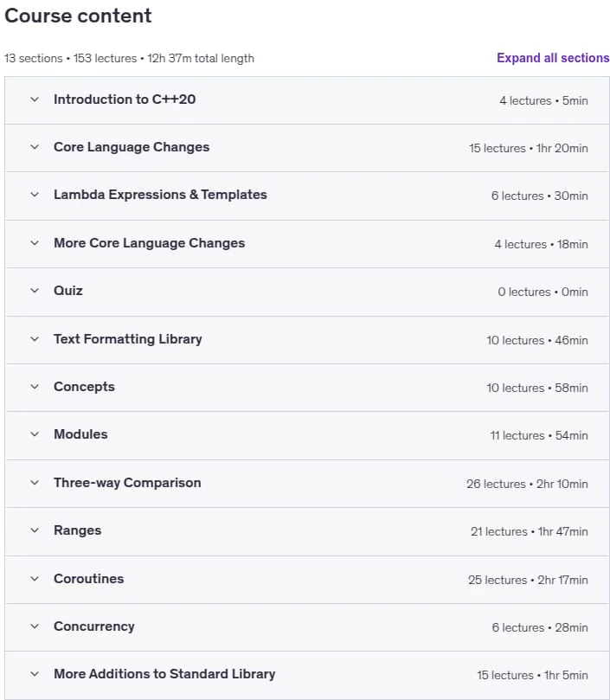Expand the Quiz section chevron

pyautogui.click(x=35, y=291)
